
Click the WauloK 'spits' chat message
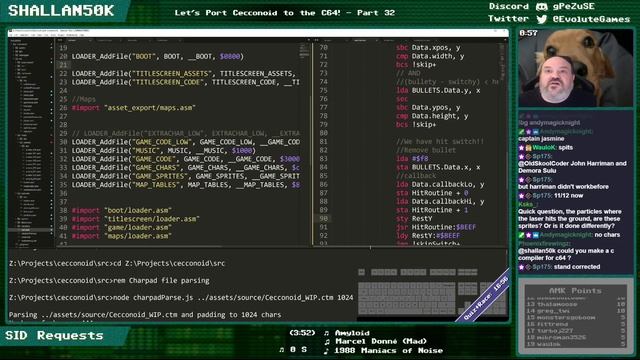coord(546,147)
